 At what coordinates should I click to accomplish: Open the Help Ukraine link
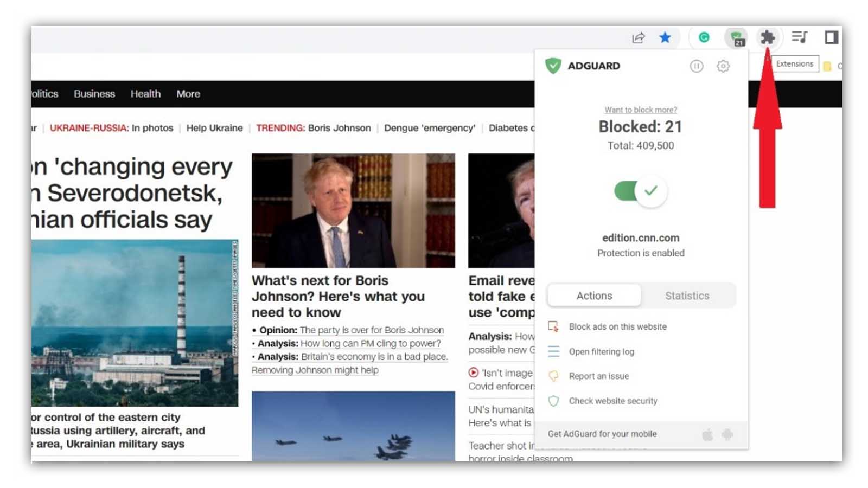pyautogui.click(x=214, y=128)
